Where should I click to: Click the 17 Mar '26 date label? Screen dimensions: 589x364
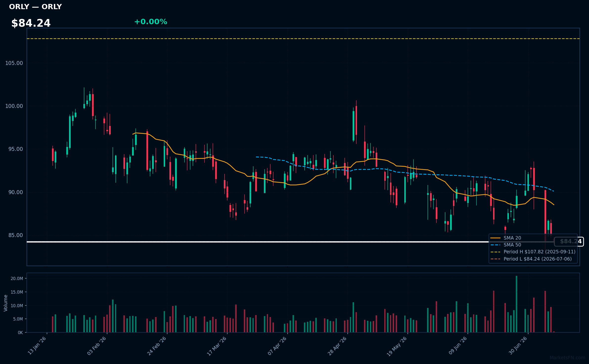click(x=217, y=346)
